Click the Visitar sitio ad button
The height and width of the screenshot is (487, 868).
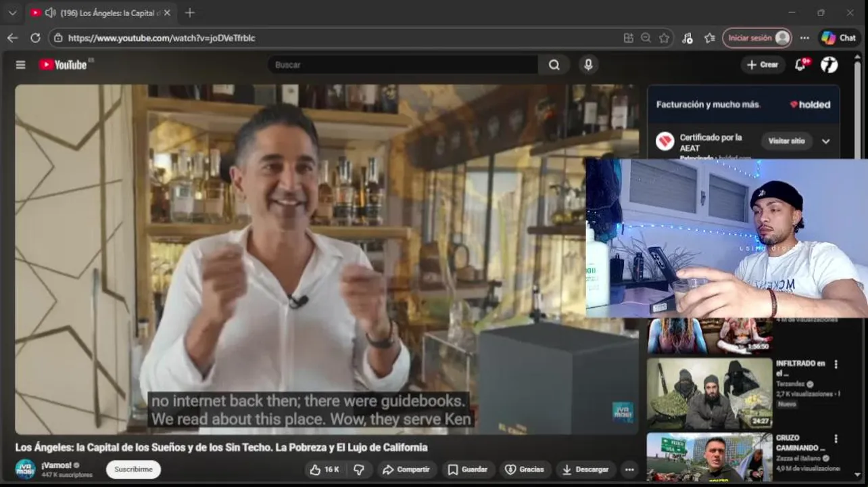786,141
